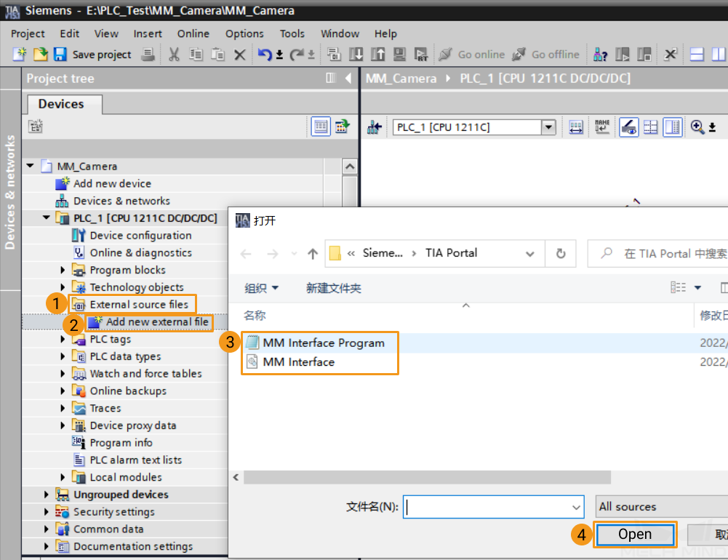The height and width of the screenshot is (560, 728).
Task: Select MM Interface file in dialog
Action: tap(298, 361)
